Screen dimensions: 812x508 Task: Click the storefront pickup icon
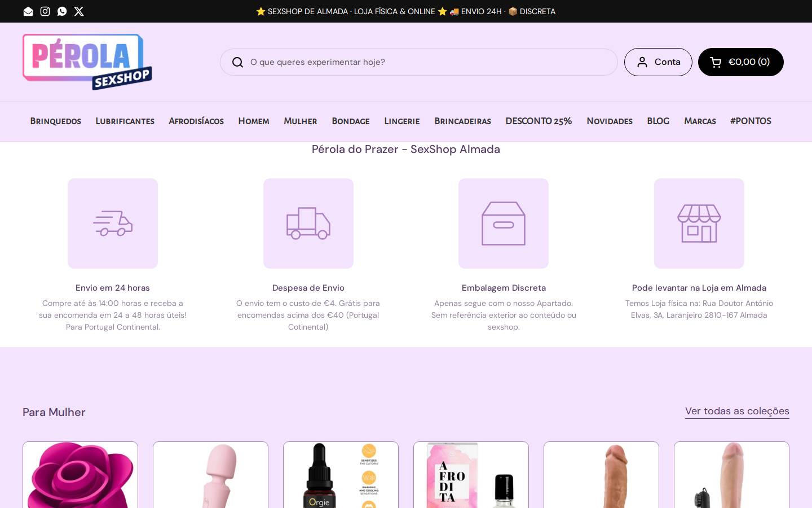point(699,224)
